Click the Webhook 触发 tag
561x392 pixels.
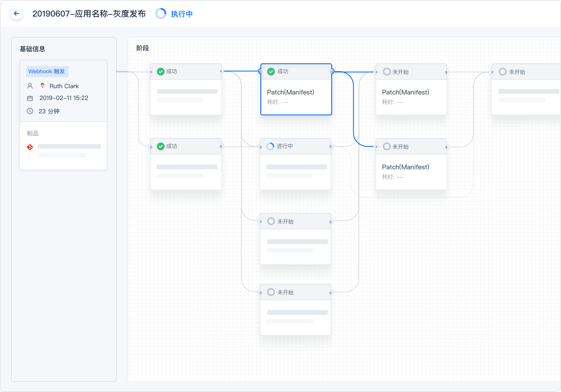tap(47, 71)
